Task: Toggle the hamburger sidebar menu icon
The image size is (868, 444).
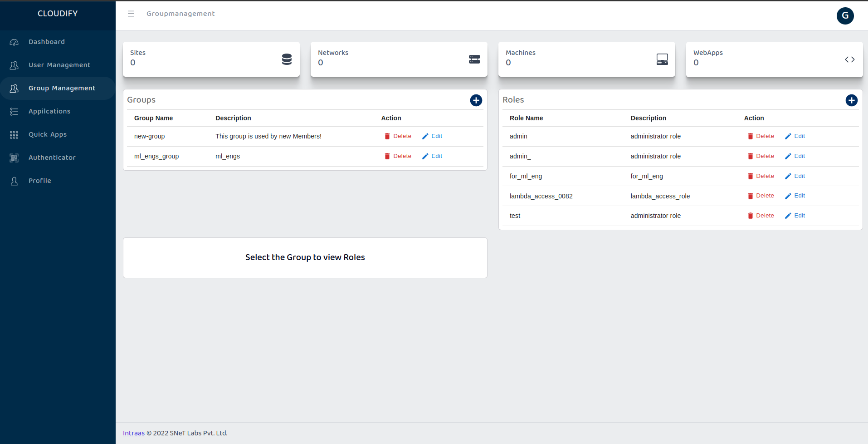Action: (131, 14)
